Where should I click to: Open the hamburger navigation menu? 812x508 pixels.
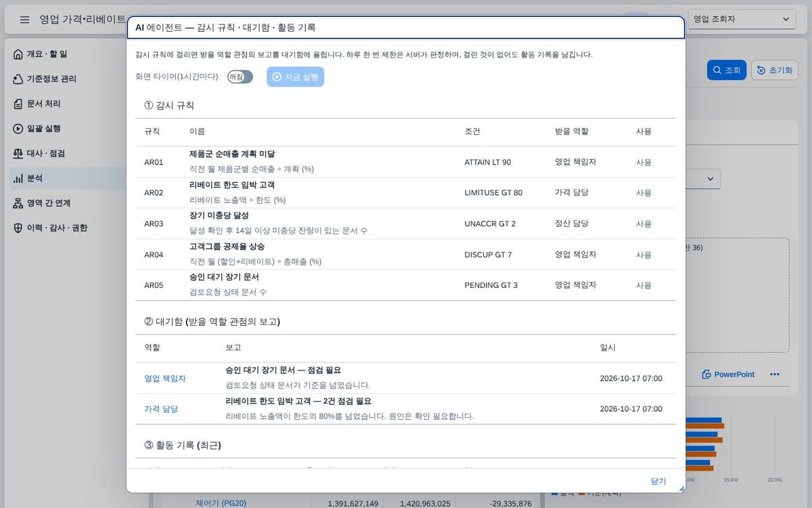(24, 20)
